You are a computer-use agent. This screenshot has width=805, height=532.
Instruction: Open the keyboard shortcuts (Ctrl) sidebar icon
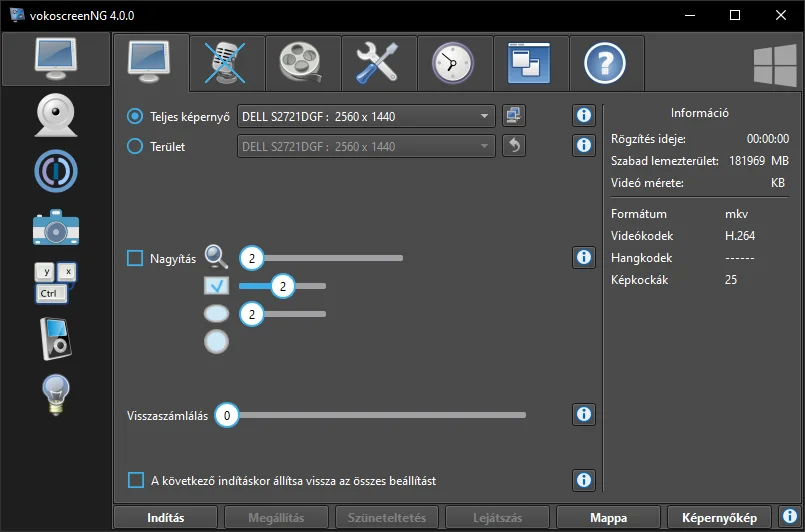(x=55, y=282)
